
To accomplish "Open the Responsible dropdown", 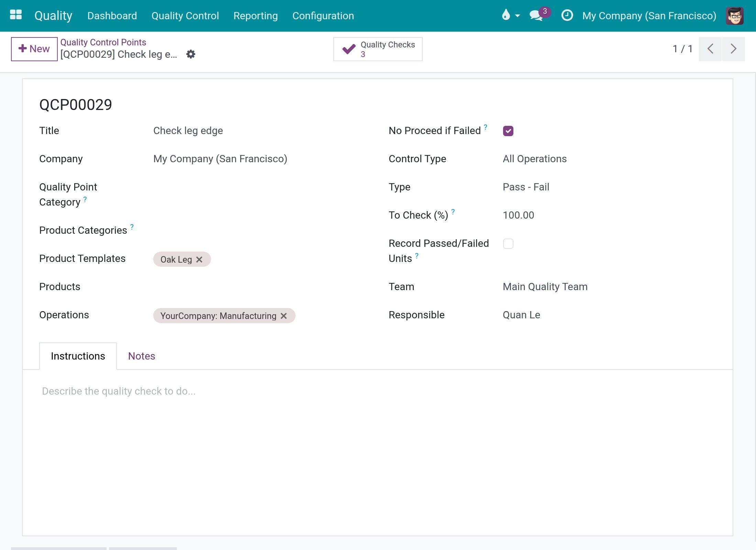I will point(609,315).
